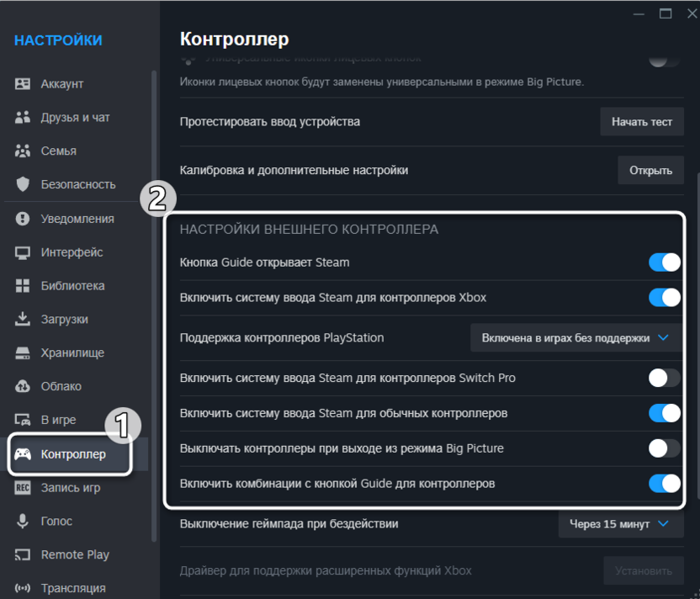This screenshot has height=599, width=700.
Task: Select the Семья family icon
Action: pyautogui.click(x=23, y=151)
